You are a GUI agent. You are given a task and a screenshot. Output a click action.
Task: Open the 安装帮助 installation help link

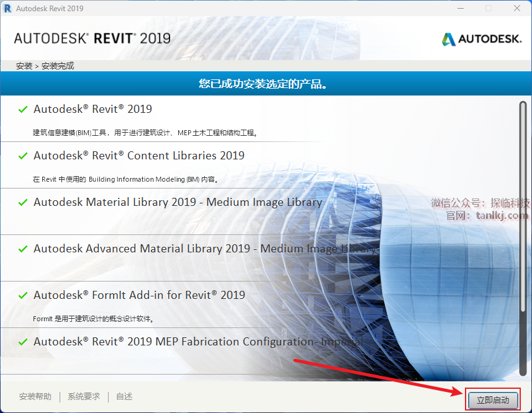tap(35, 397)
